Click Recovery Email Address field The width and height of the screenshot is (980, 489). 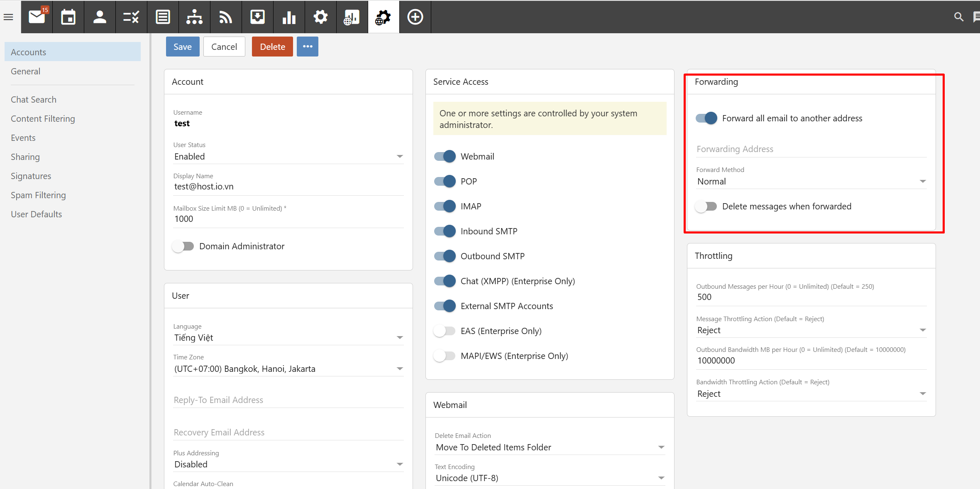tap(288, 432)
